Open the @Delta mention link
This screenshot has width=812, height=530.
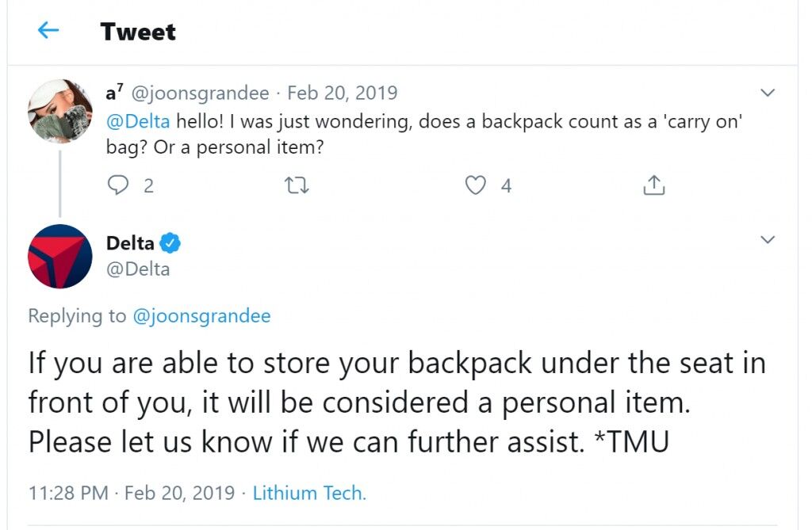pyautogui.click(x=138, y=121)
